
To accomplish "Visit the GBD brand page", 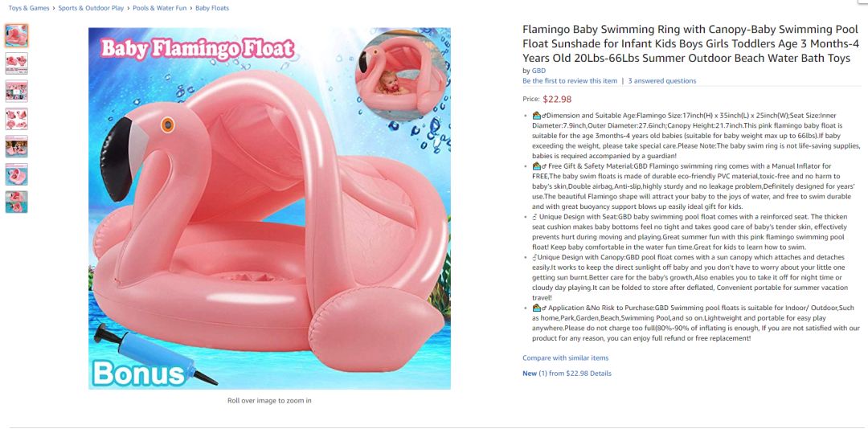I will (538, 71).
